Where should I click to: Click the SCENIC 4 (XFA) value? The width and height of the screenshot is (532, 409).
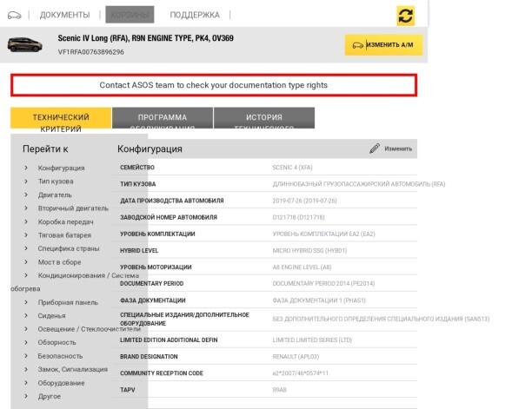[x=292, y=168]
